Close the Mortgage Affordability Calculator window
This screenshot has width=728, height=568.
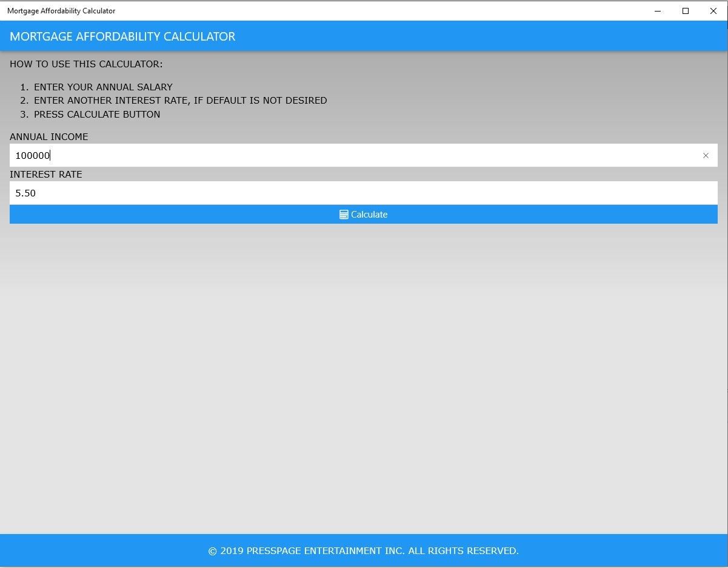coord(713,10)
